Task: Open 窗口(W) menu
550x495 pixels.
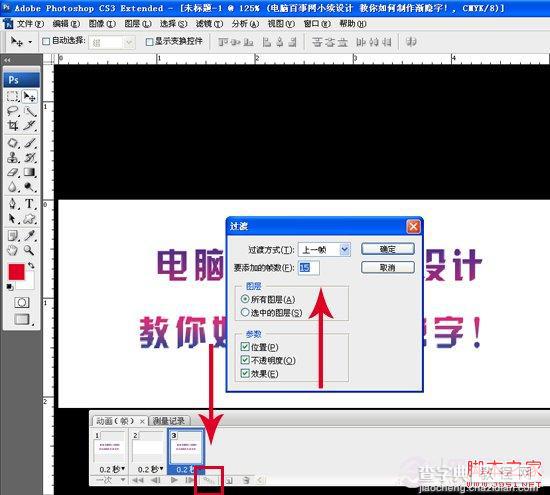Action: pyautogui.click(x=317, y=24)
